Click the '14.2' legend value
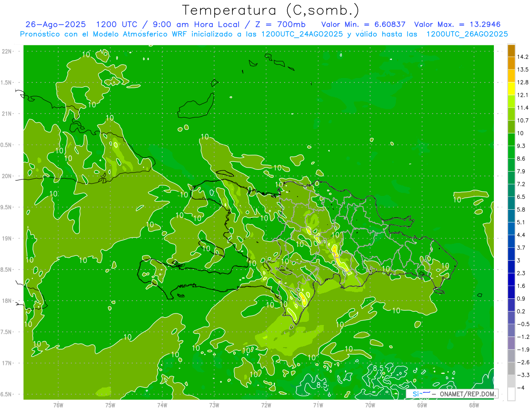532x411 pixels. (523, 57)
